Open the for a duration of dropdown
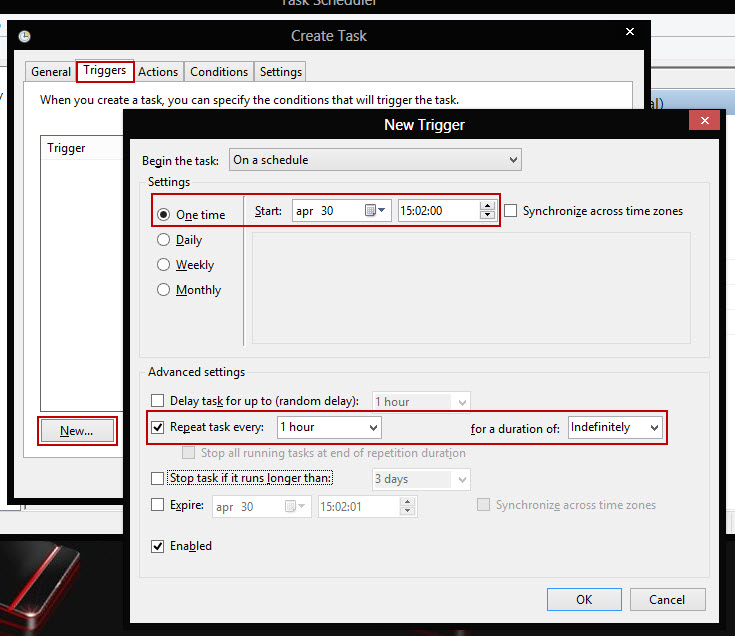The width and height of the screenshot is (735, 636). 615,427
